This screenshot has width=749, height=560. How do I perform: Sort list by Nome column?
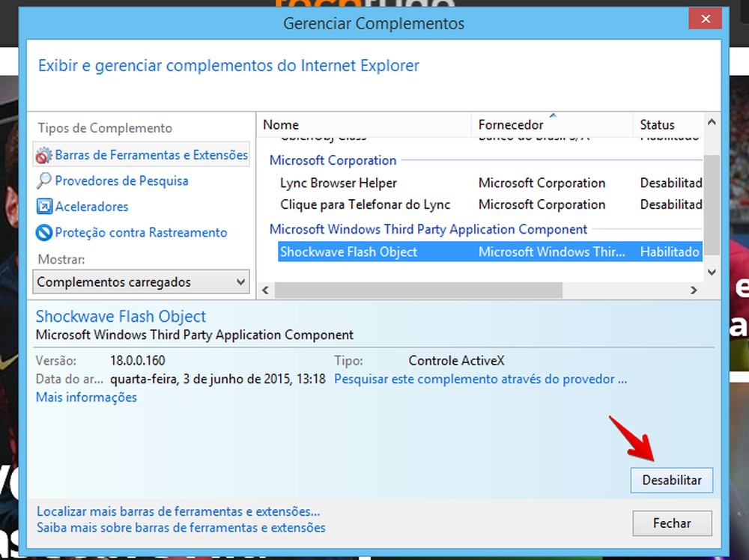[x=365, y=124]
